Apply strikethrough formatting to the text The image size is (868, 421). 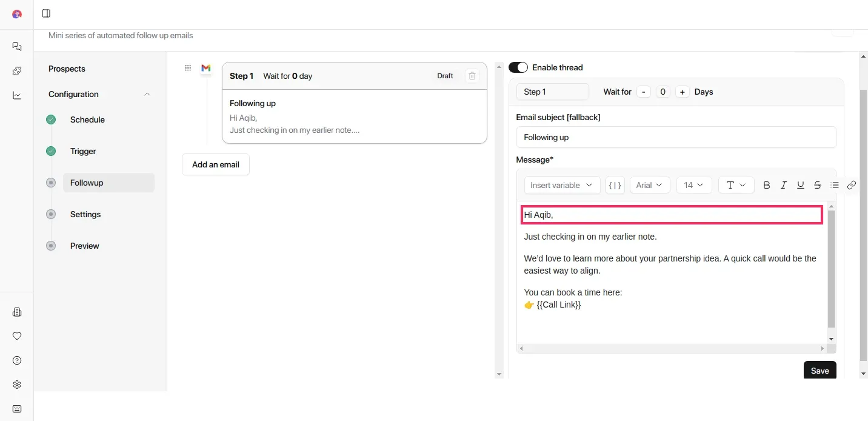[x=817, y=185]
